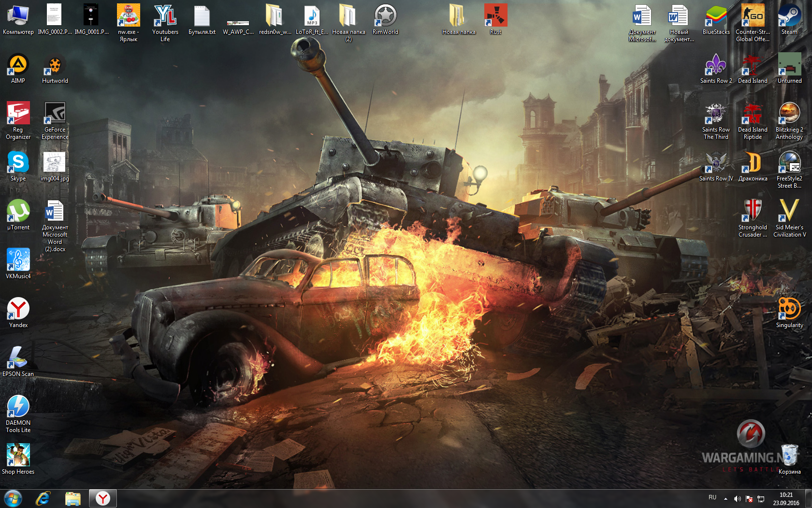Select the Бутыля.txt text file
Image resolution: width=812 pixels, height=508 pixels.
(202, 19)
